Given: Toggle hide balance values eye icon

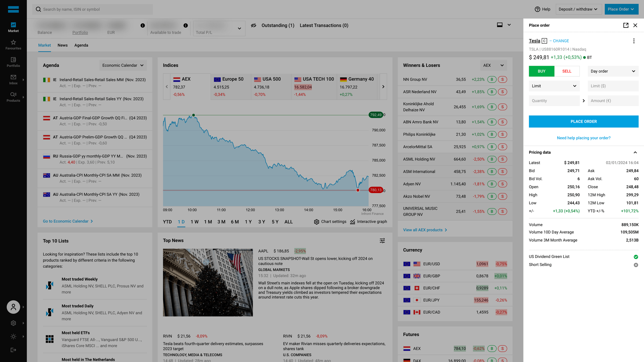Looking at the screenshot, I should pos(254,25).
